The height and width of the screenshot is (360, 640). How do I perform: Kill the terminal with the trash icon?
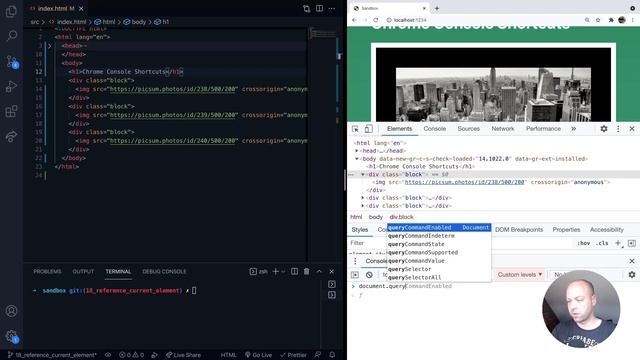307,271
